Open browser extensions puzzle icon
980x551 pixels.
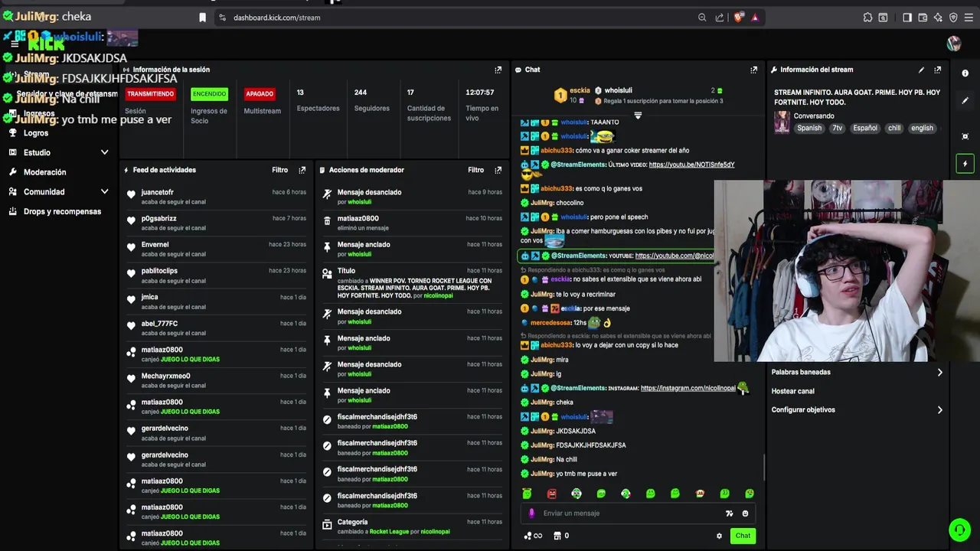(x=867, y=18)
